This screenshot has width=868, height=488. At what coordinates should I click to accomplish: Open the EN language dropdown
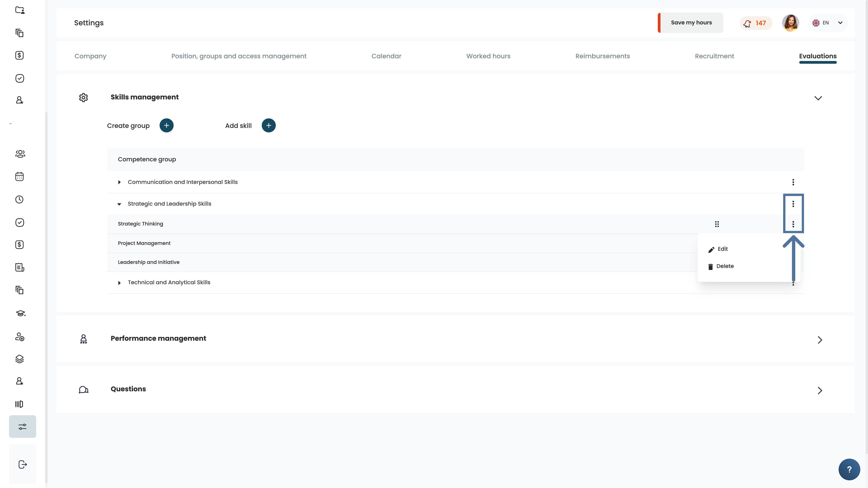coord(828,23)
